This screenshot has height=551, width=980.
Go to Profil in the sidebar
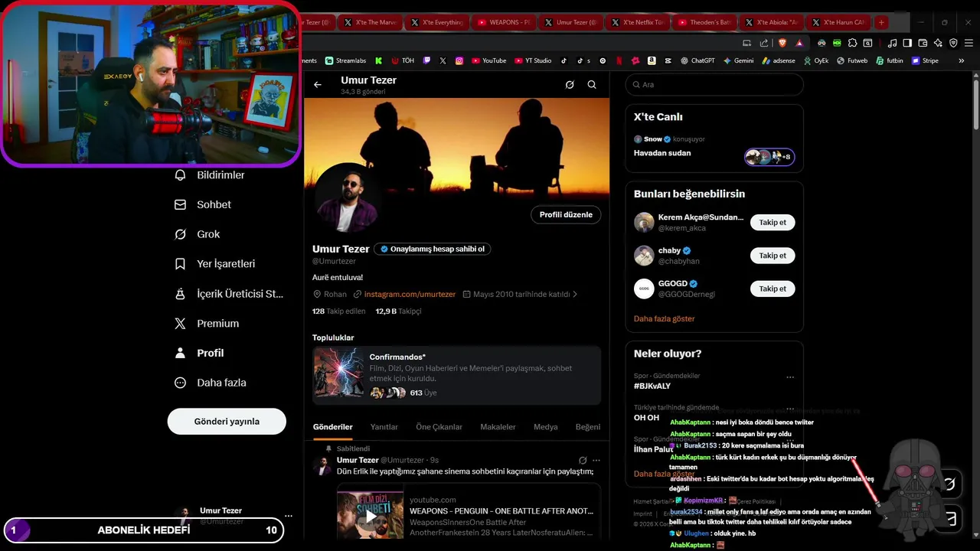pos(201,353)
